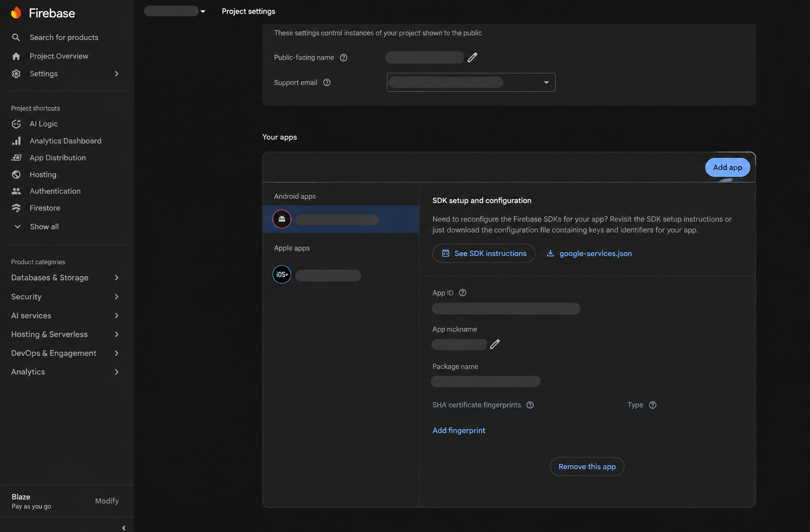
Task: Open the Support email dropdown
Action: pos(471,82)
